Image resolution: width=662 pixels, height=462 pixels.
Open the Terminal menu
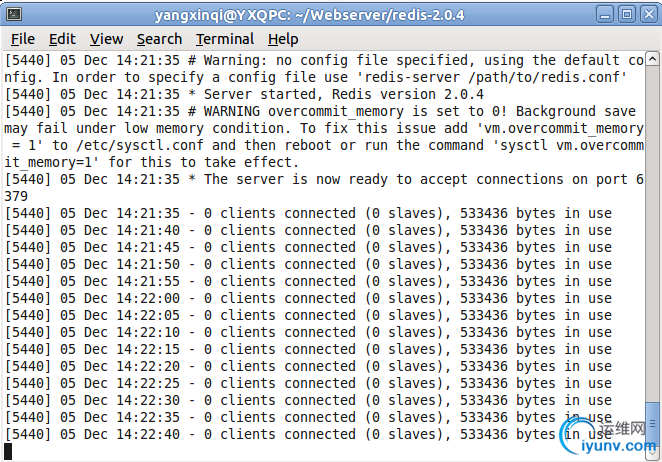tap(225, 39)
